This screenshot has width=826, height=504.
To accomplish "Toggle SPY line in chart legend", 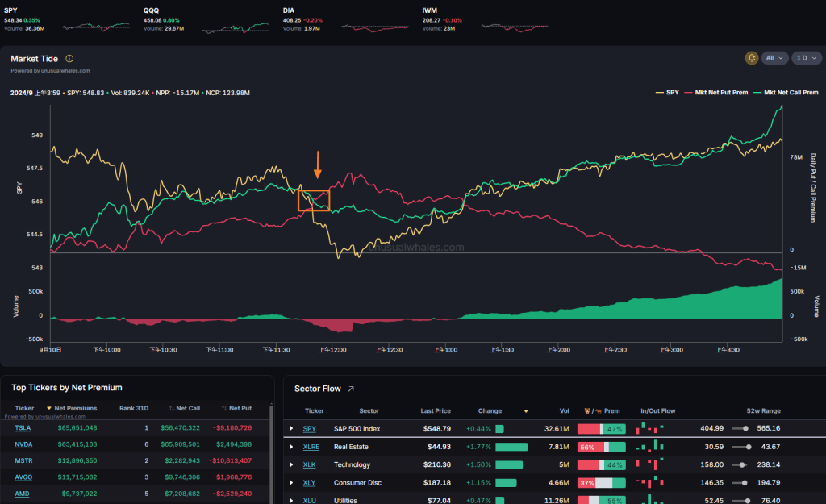I will point(667,93).
